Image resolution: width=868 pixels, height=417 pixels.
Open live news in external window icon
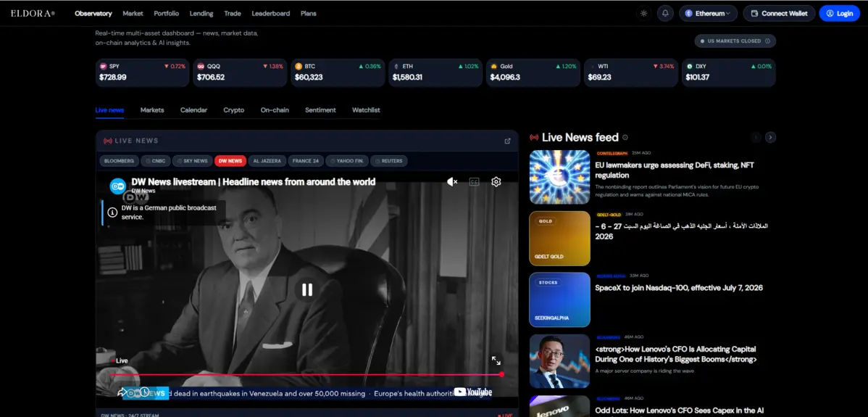click(508, 141)
